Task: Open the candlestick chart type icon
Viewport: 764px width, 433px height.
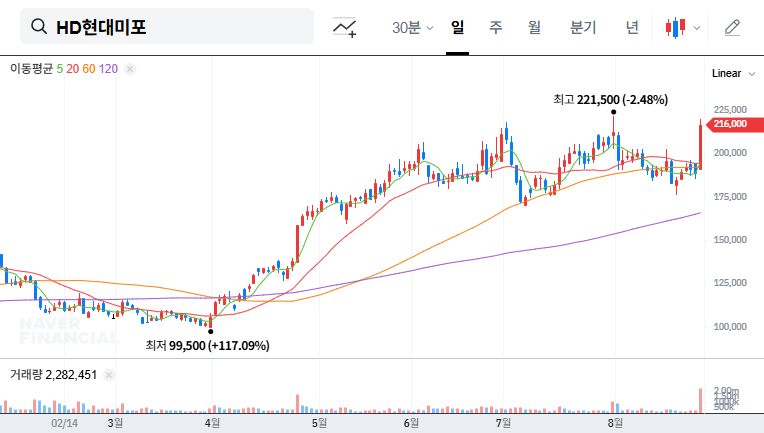Action: pos(676,28)
